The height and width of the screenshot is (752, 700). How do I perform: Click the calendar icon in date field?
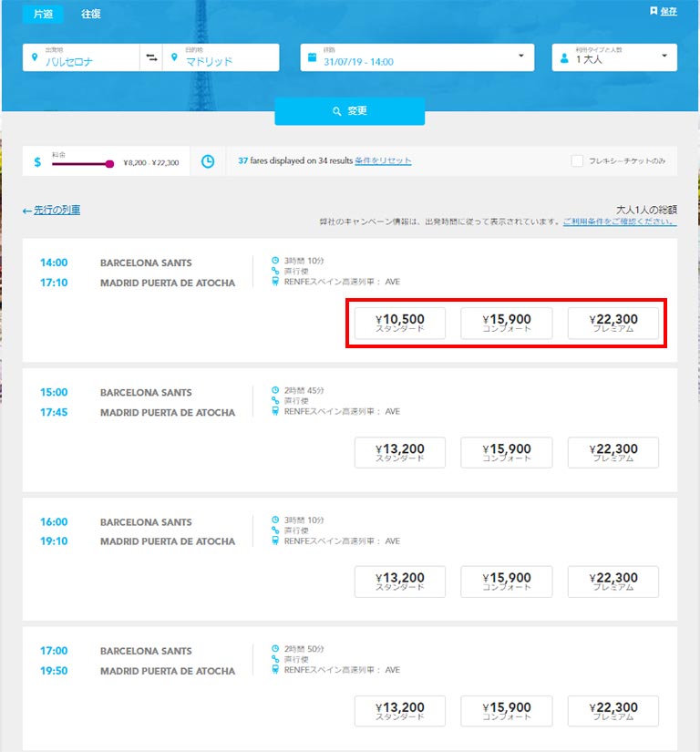point(312,57)
